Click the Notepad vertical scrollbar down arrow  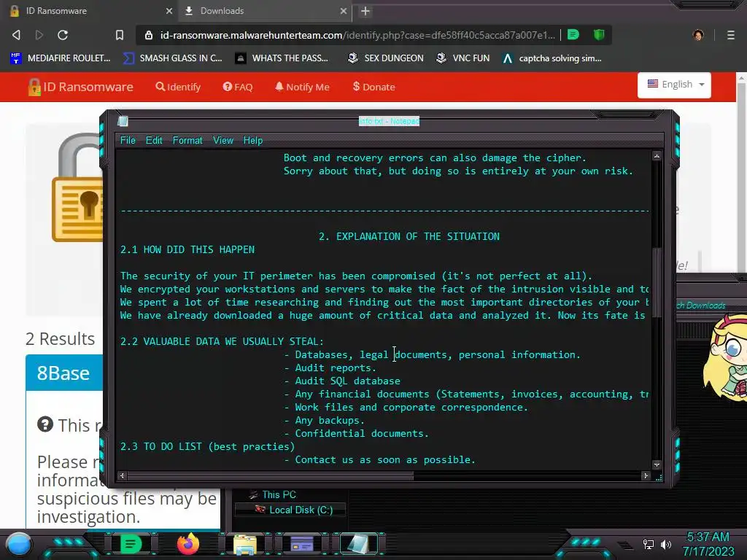click(657, 464)
